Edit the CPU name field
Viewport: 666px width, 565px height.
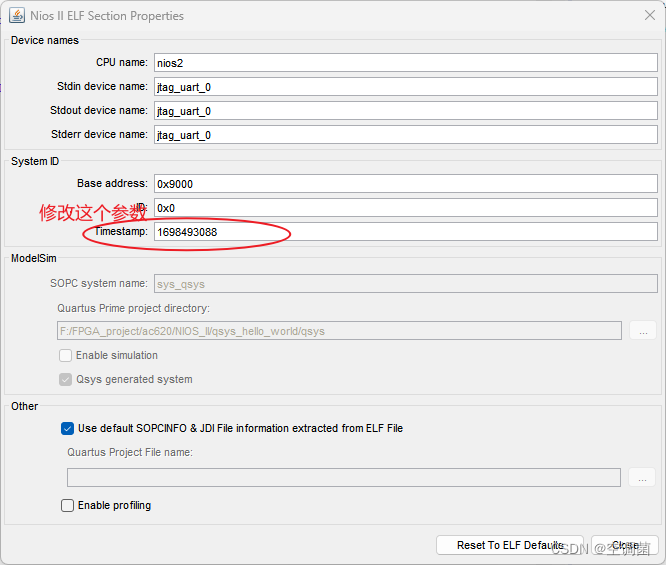[x=406, y=63]
